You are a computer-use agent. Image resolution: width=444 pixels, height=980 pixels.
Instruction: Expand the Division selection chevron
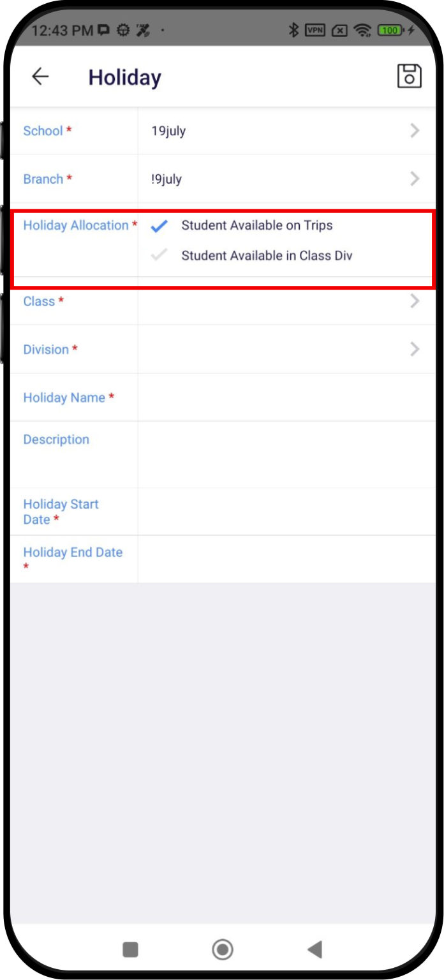pos(415,349)
